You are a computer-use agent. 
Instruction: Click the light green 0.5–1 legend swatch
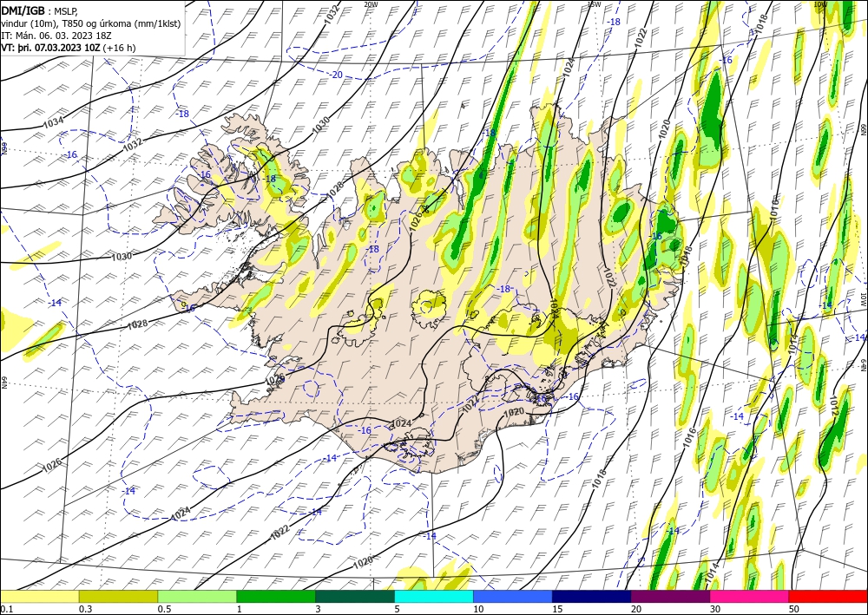coord(197,596)
